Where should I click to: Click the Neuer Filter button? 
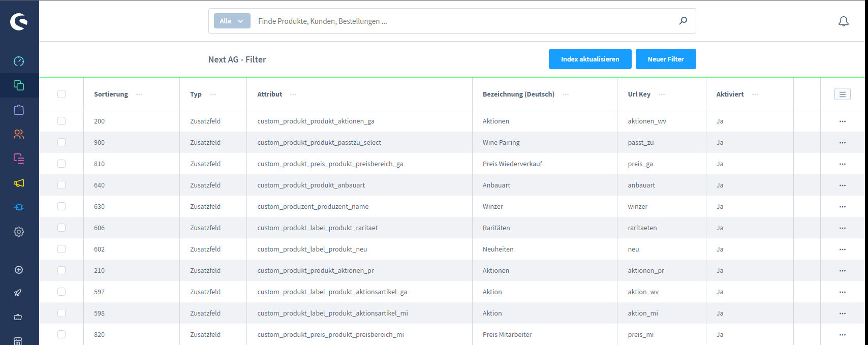coord(665,59)
